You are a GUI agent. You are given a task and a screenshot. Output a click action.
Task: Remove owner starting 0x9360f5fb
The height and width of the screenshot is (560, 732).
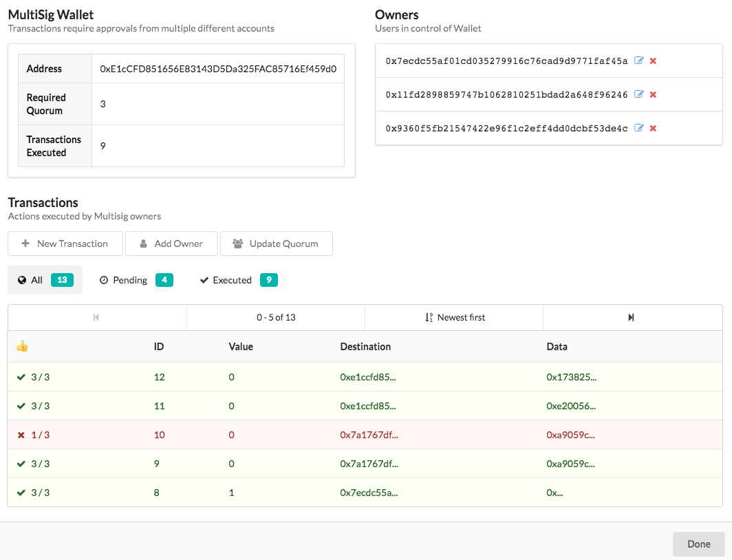click(653, 128)
